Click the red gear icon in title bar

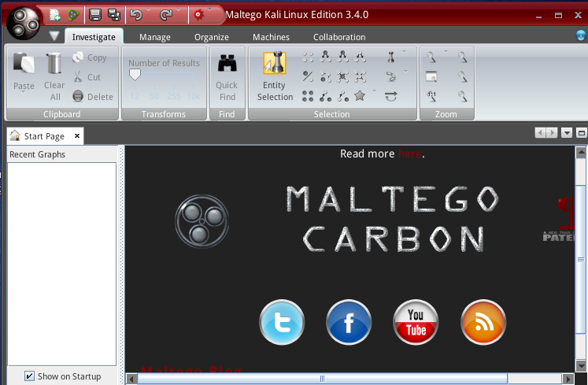[198, 15]
